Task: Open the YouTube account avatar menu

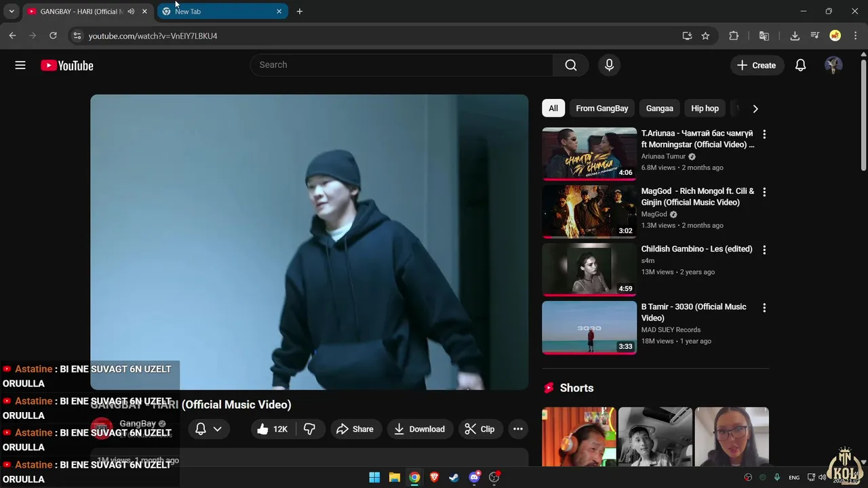Action: point(833,65)
